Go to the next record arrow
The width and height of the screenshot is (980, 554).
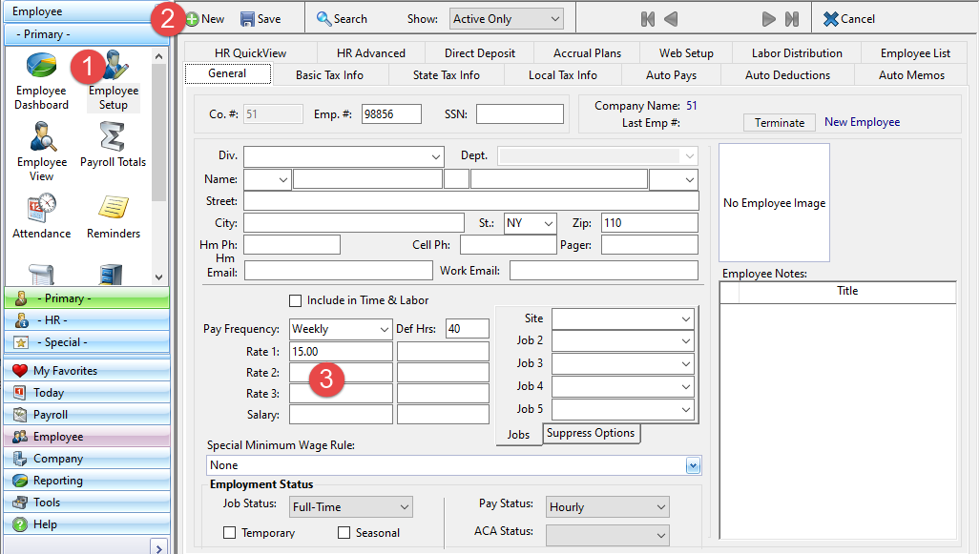point(769,19)
